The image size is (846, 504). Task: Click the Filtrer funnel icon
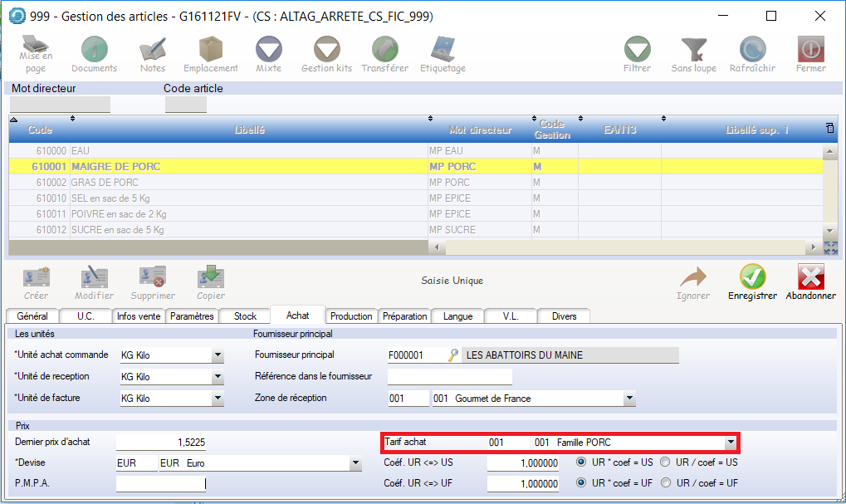pos(637,55)
